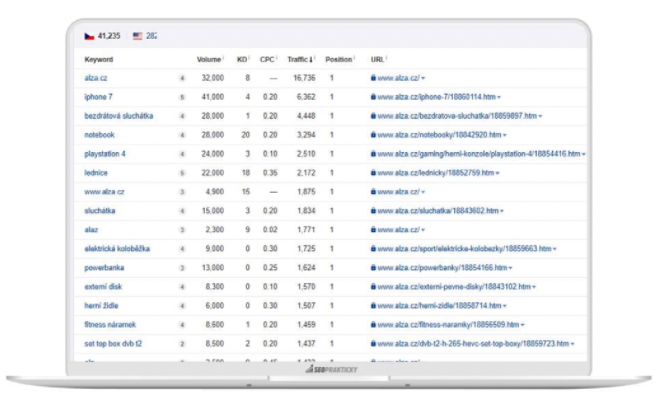Open the 'iphone 7' keyword link
663x398 pixels.
pyautogui.click(x=98, y=97)
